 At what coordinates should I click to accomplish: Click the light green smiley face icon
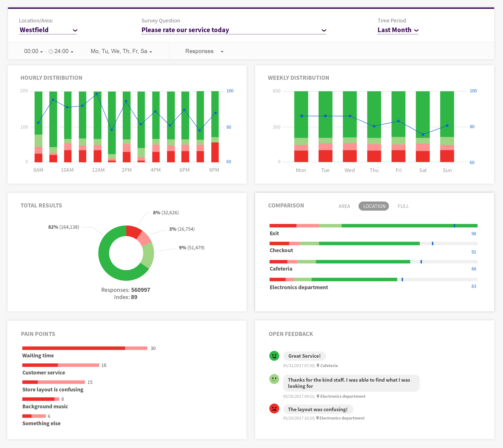(x=274, y=379)
